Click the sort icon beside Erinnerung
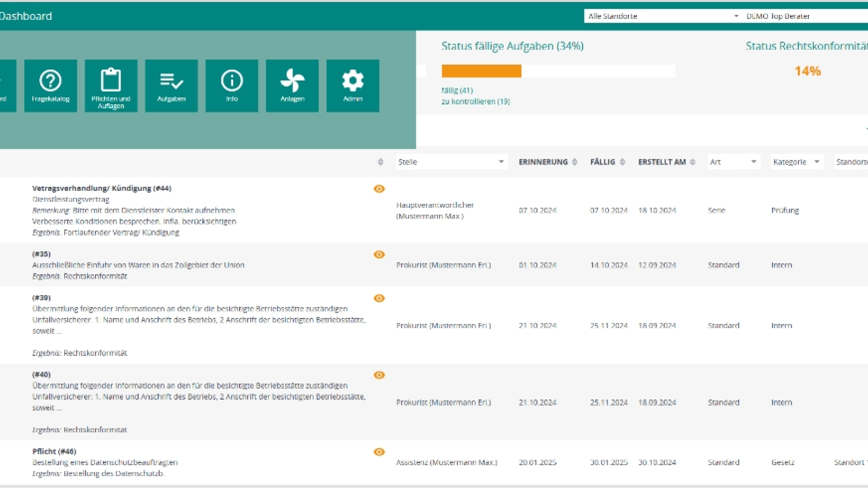Image resolution: width=868 pixels, height=488 pixels. tap(575, 162)
